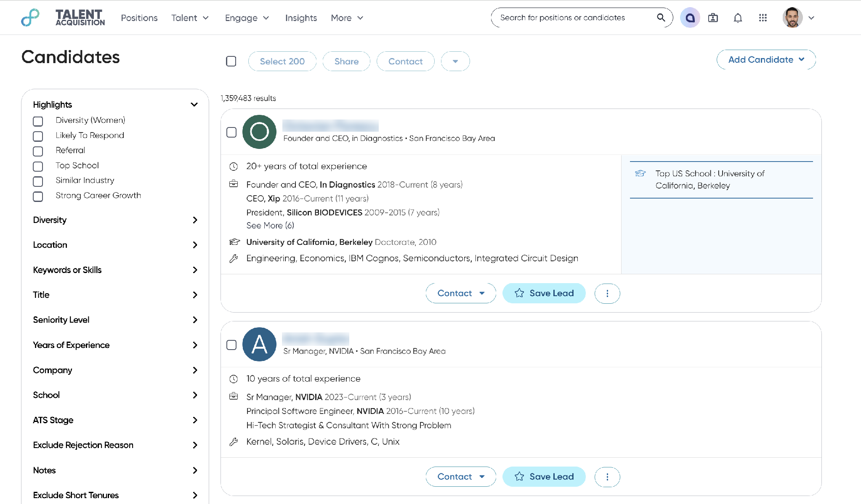Open more options for Founder and CEO candidate
The image size is (861, 504).
pos(607,293)
